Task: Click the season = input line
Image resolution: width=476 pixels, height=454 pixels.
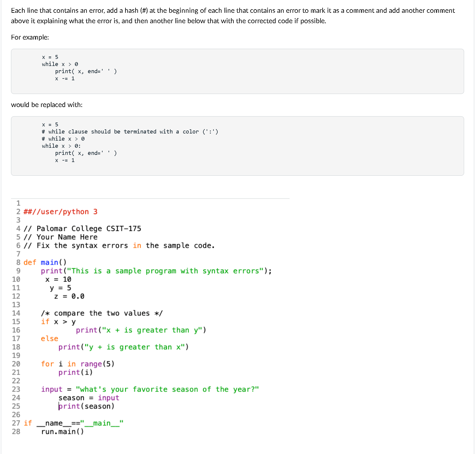Action: click(89, 398)
